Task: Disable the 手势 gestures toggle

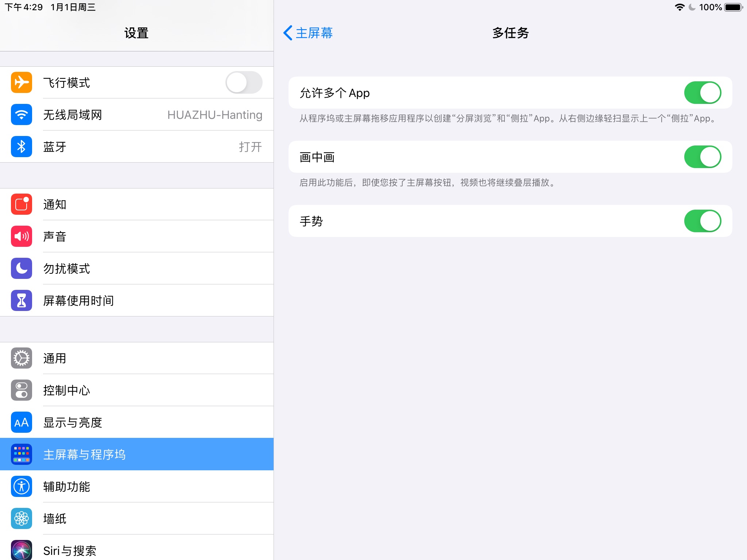Action: (703, 221)
